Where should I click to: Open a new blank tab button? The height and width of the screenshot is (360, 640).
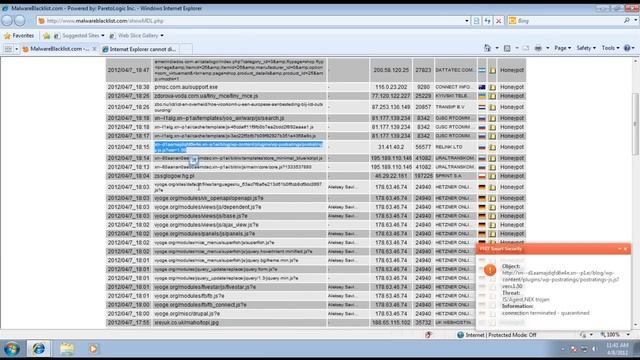[186, 49]
